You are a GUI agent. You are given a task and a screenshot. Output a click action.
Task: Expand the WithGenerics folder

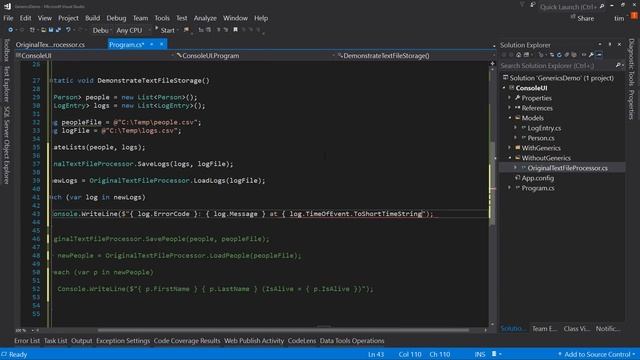pos(509,148)
